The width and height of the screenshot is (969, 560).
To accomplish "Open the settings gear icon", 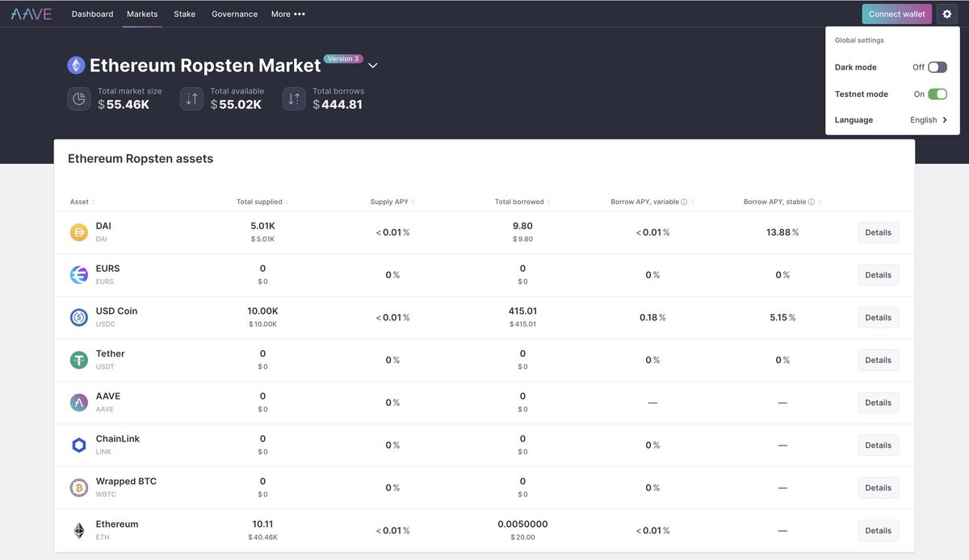I will (x=947, y=14).
